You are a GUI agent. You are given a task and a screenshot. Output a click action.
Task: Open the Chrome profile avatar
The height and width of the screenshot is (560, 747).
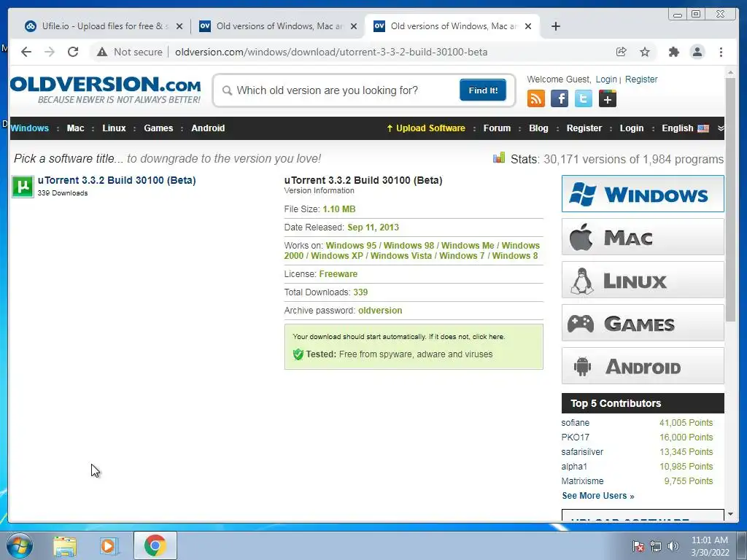tap(697, 52)
